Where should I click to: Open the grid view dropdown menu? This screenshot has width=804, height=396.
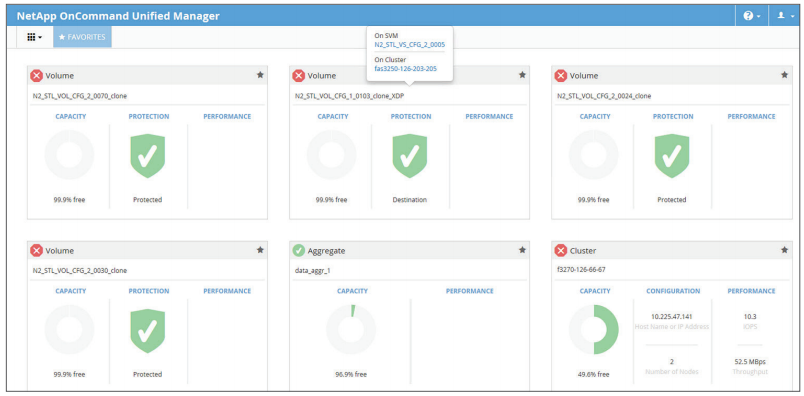pos(34,37)
